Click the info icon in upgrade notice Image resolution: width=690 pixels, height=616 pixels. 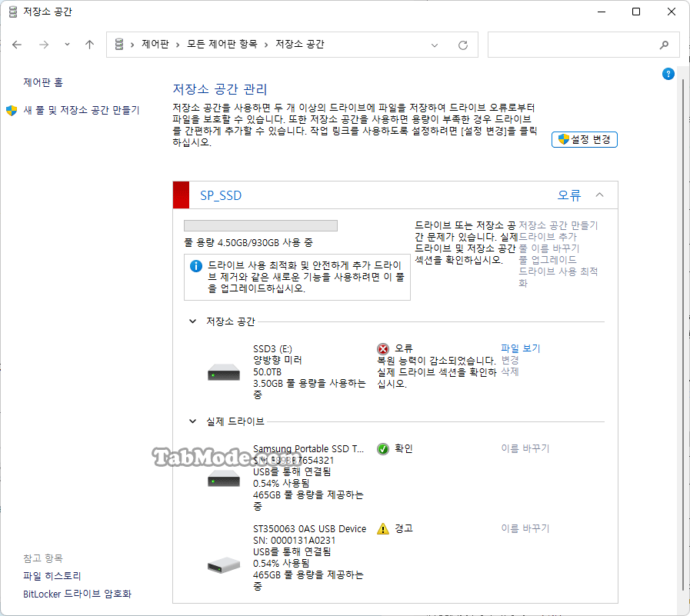tap(196, 266)
